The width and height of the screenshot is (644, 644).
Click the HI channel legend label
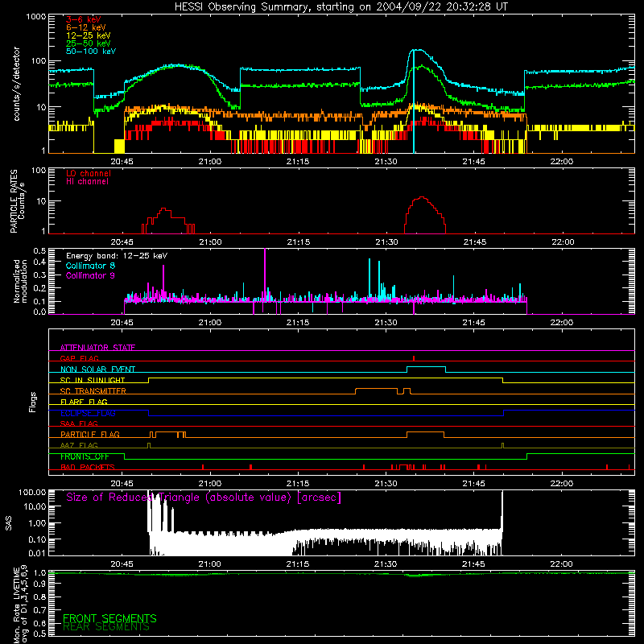click(x=87, y=181)
